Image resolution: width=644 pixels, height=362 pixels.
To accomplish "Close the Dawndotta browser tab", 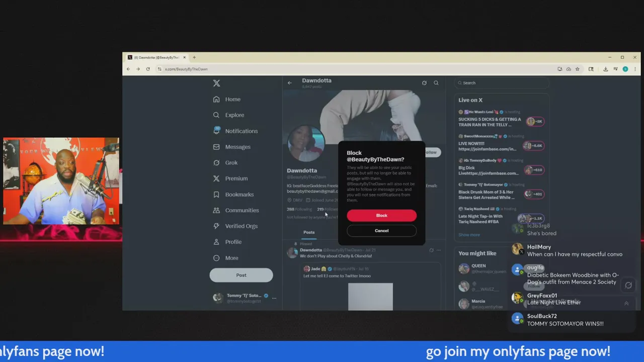I will click(184, 57).
